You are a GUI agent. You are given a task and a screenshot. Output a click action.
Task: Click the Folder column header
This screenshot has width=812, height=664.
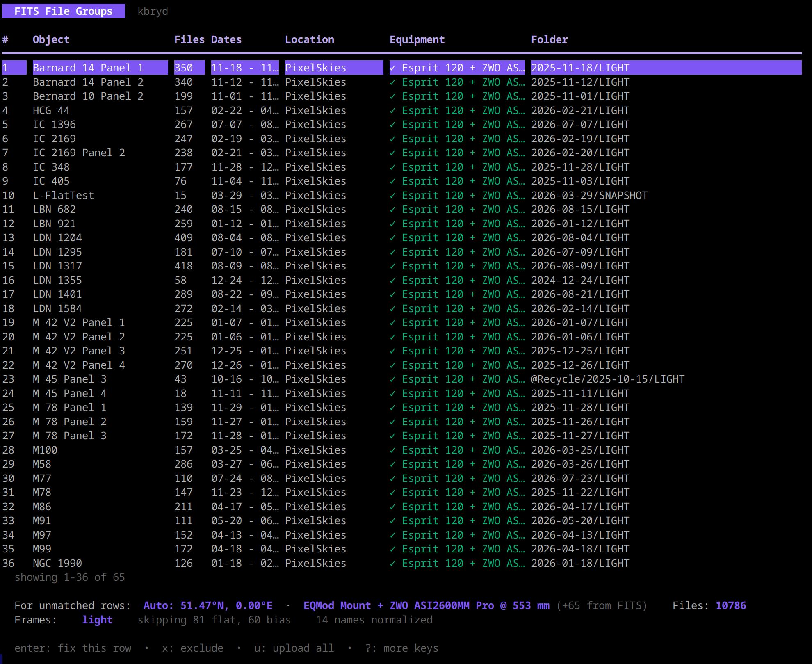tap(550, 39)
